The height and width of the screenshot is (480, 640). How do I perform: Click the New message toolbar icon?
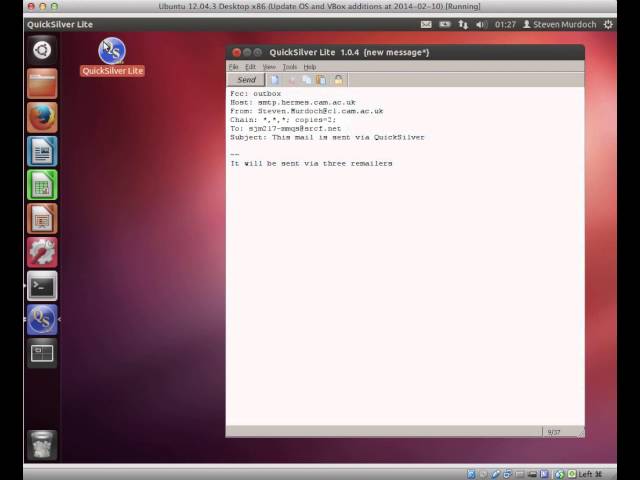(x=275, y=80)
